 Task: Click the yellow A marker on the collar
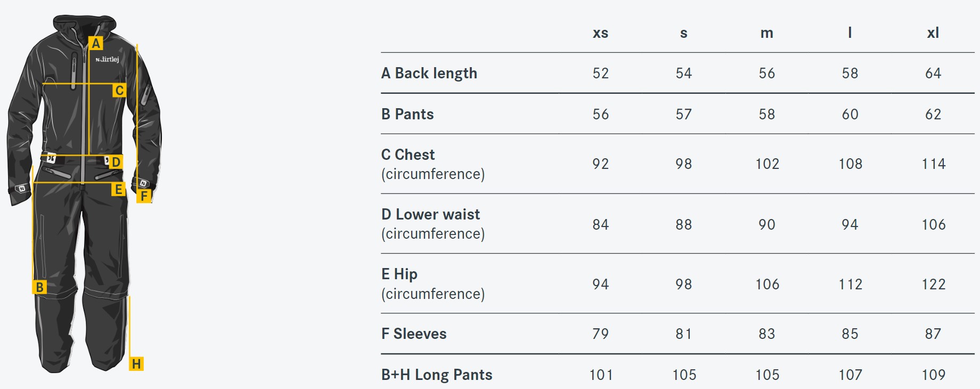point(96,43)
